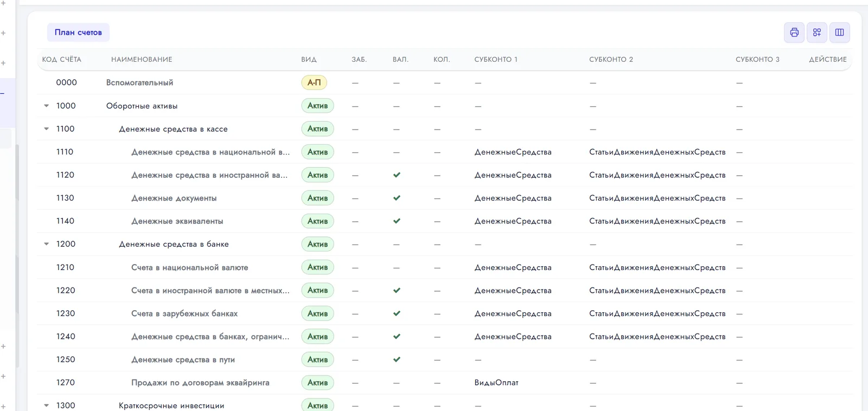Select the План счетов tab
This screenshot has width=868, height=411.
[x=78, y=33]
